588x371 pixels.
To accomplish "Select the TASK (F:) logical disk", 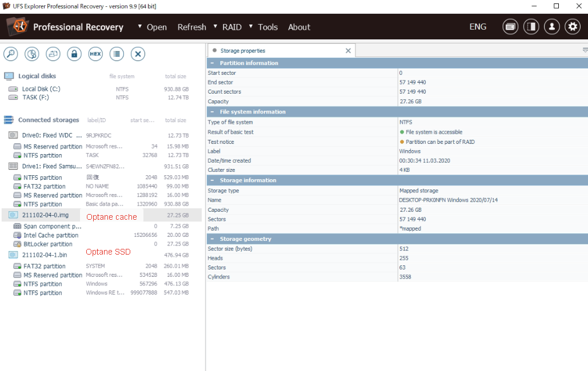I will pos(101,98).
